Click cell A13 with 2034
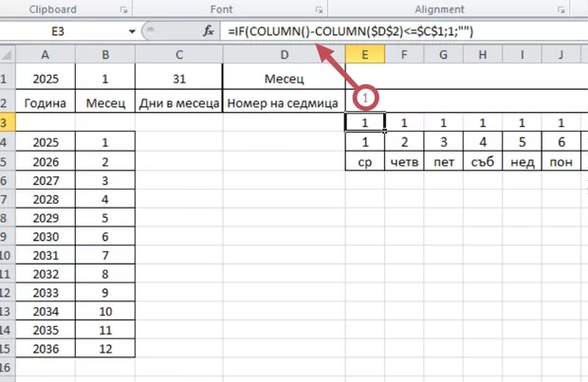The image size is (588, 382). pos(46,311)
